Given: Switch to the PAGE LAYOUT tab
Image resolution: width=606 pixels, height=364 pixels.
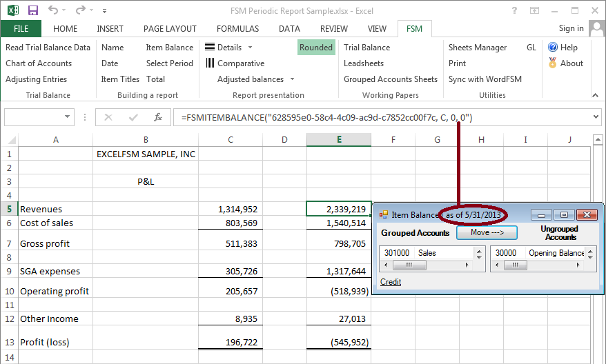Looking at the screenshot, I should 170,28.
